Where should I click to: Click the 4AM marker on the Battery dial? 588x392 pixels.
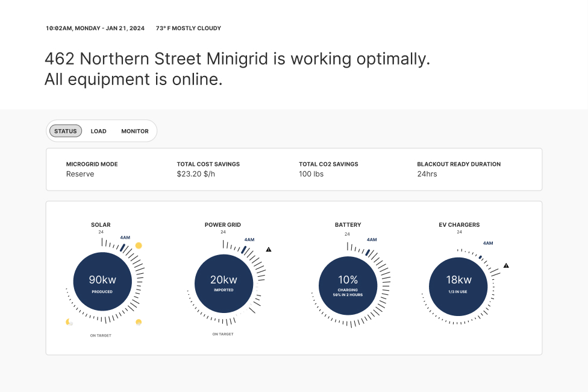tap(372, 239)
